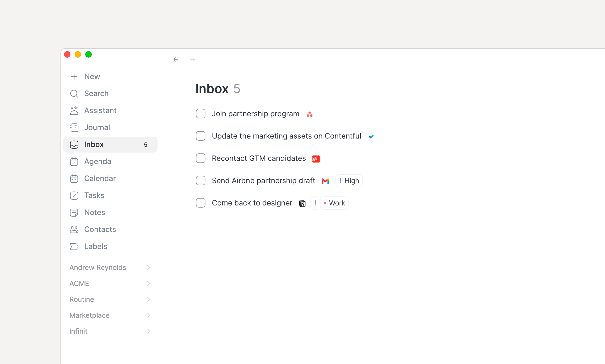Screen dimensions: 605x364
Task: Click the Agenda calendar icon
Action: tap(74, 161)
